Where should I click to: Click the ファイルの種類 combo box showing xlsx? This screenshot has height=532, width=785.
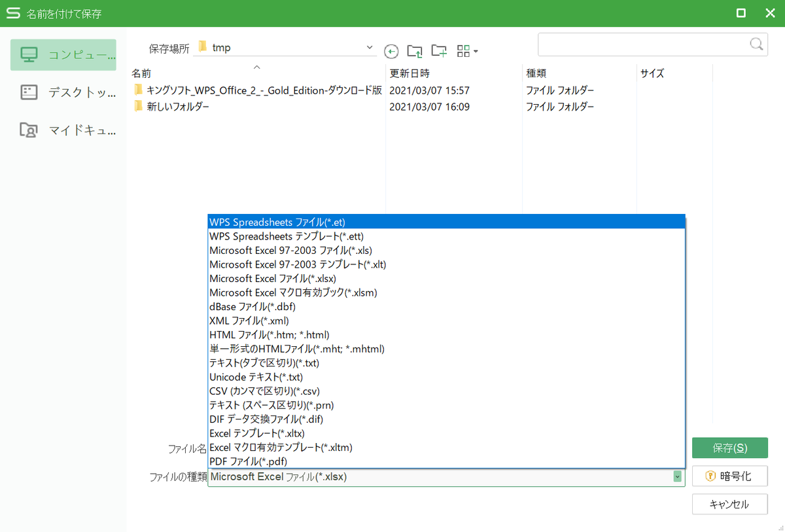tap(446, 477)
